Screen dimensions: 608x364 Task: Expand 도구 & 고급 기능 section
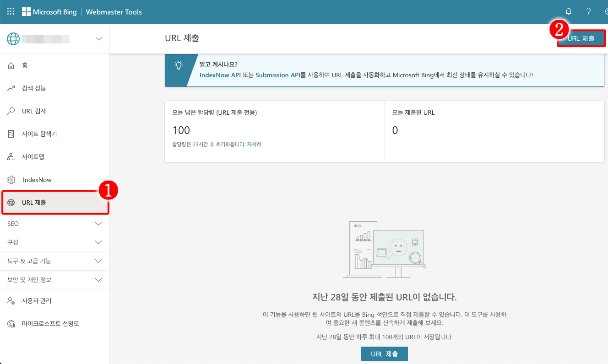click(x=55, y=261)
